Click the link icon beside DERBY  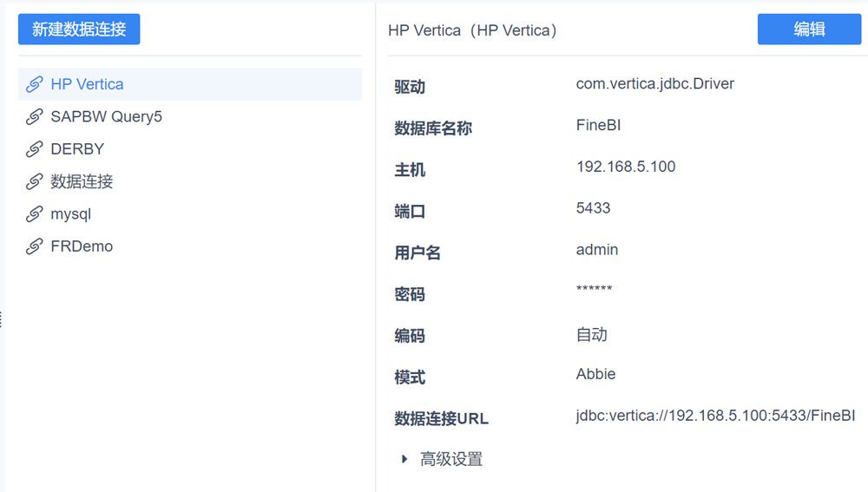35,149
